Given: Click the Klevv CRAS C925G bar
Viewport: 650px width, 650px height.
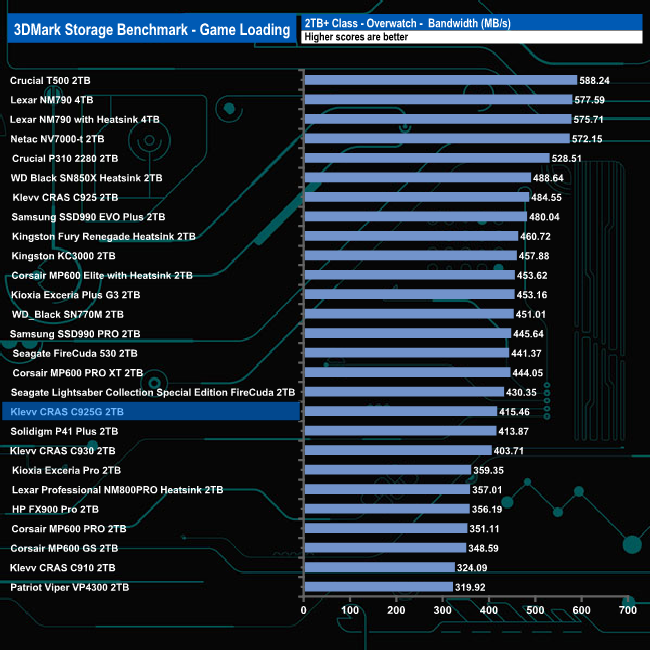Looking at the screenshot, I should tap(401, 411).
